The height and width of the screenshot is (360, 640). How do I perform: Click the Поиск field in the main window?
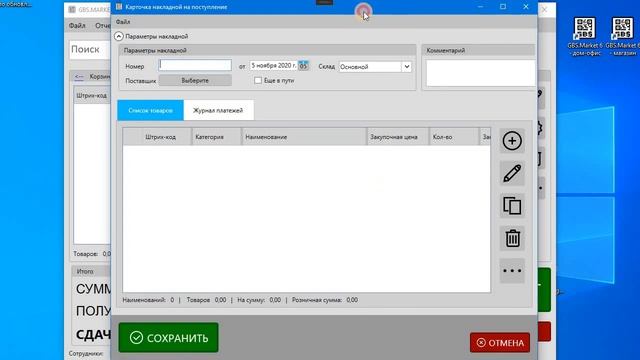point(90,49)
